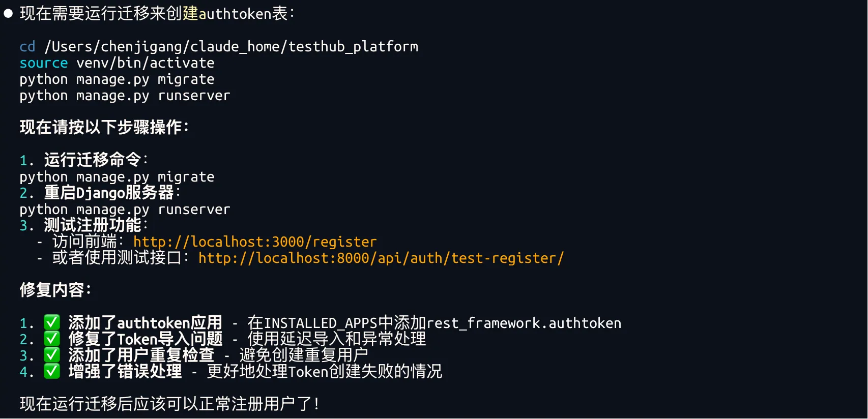Click the runserver command under step 2 heading
The width and height of the screenshot is (868, 419).
coord(125,210)
